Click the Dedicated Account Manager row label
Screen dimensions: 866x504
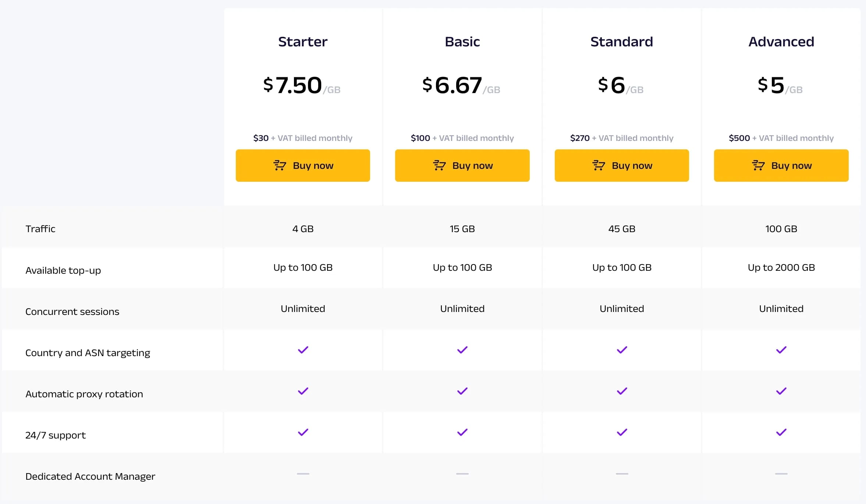[90, 476]
